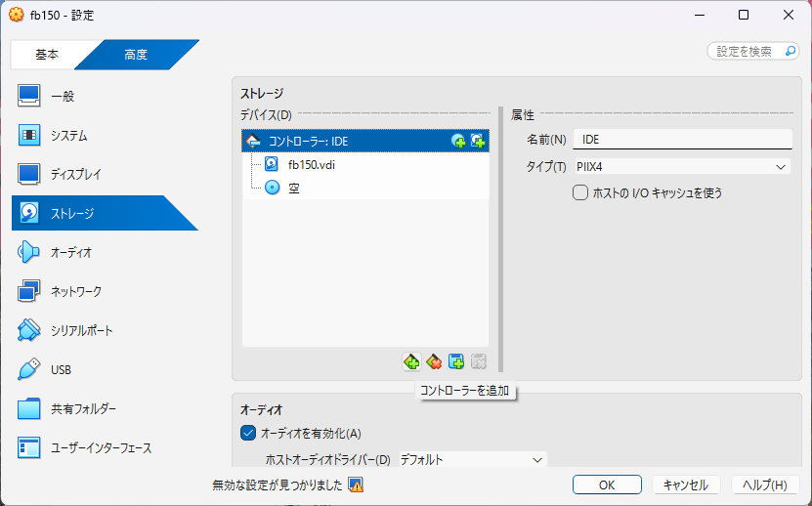
Task: Close the fb150 settings window
Action: coord(789,15)
